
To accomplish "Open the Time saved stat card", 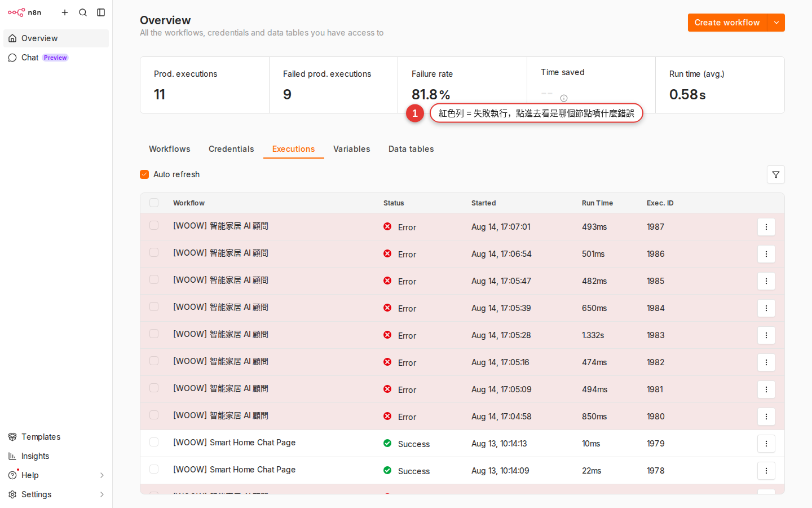I will tap(591, 85).
